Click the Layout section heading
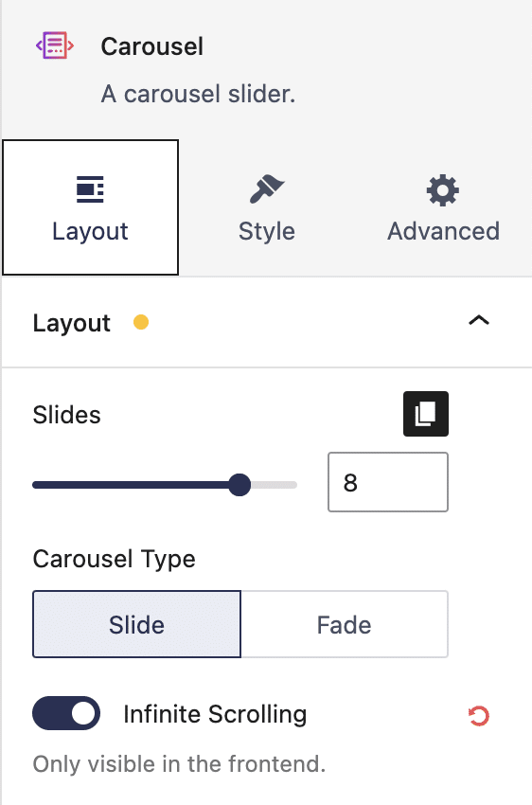 click(x=71, y=324)
